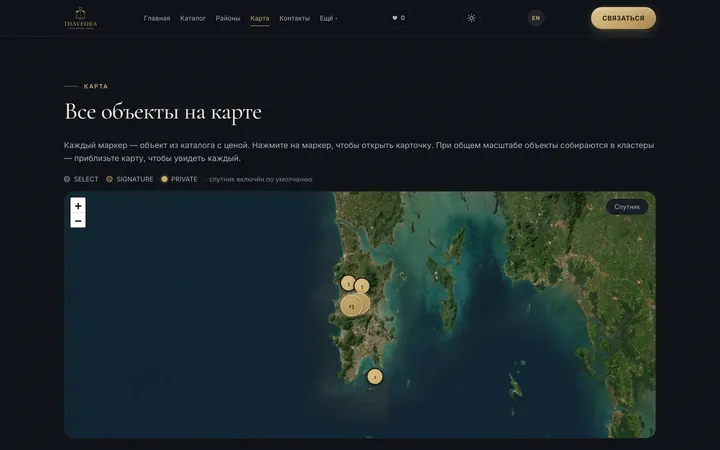Click the 'PRIVATE' legend label text
Image resolution: width=720 pixels, height=450 pixels.
(184, 179)
